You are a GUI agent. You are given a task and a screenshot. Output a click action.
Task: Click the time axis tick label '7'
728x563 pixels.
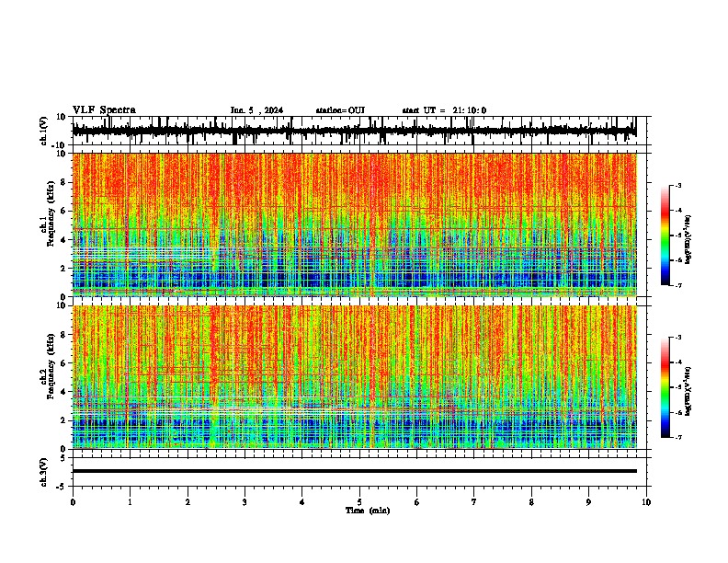474,502
